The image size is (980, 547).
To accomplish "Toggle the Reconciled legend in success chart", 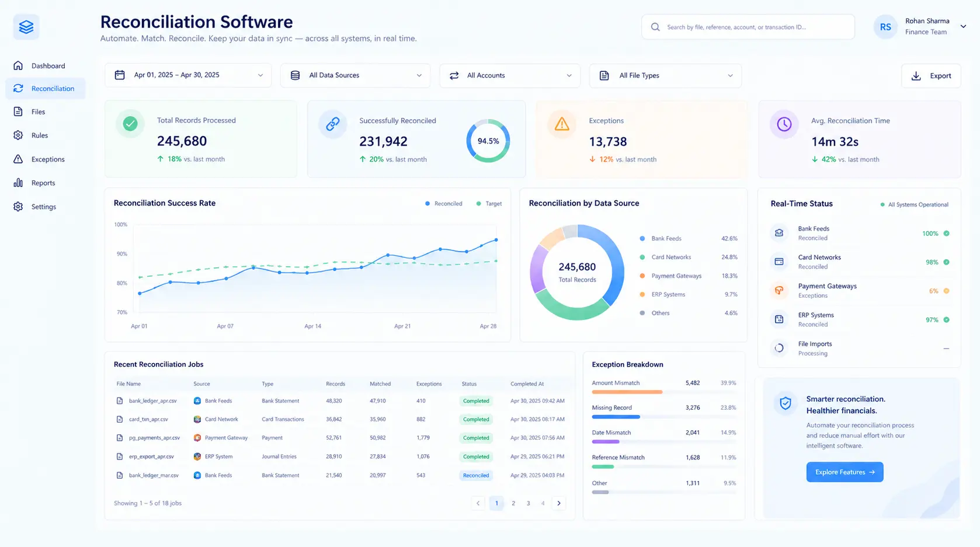I will (444, 204).
